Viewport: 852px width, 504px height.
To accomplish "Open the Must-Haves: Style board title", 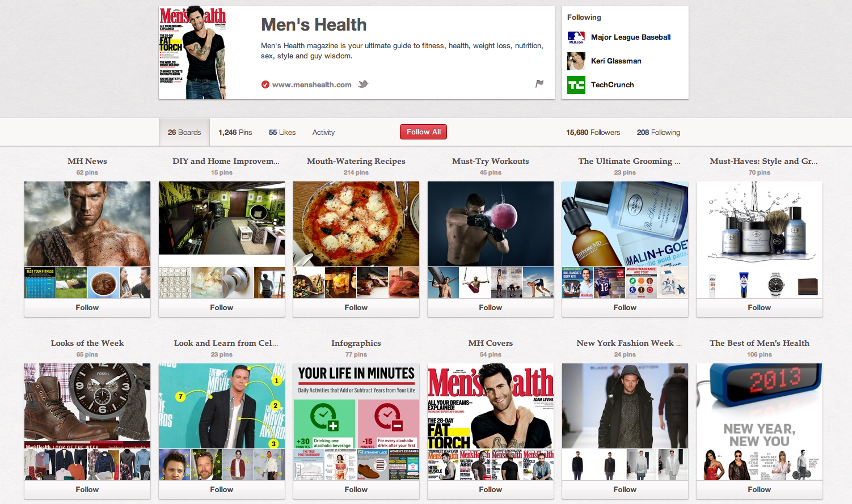I will [x=764, y=161].
